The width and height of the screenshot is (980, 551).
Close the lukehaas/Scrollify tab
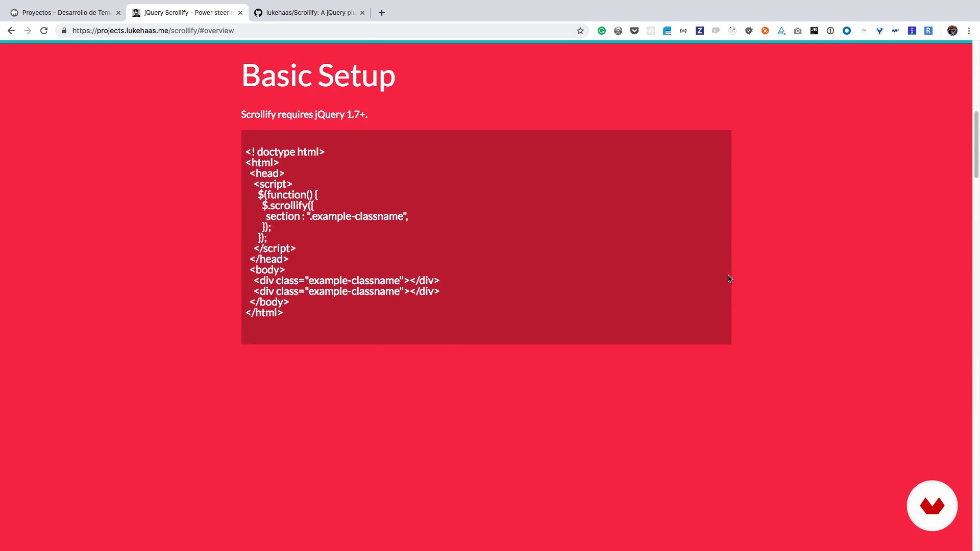(362, 13)
